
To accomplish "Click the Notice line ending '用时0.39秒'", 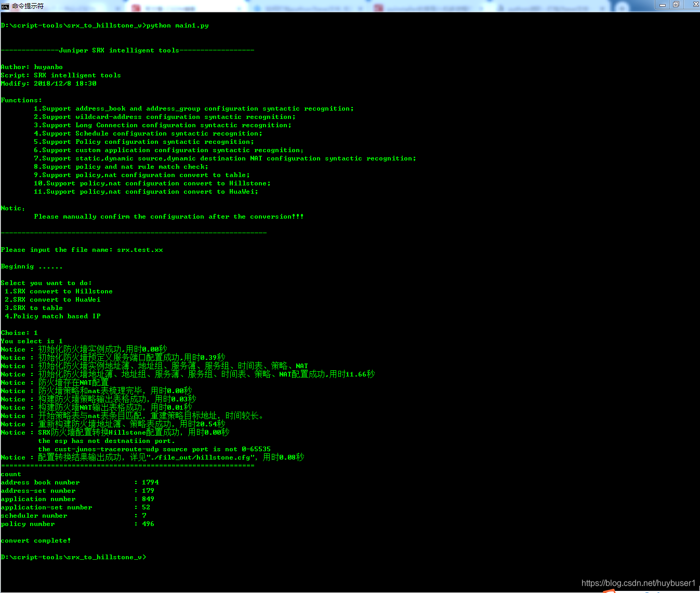I will tap(113, 358).
